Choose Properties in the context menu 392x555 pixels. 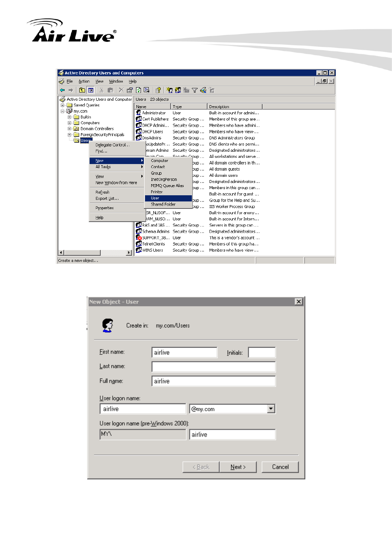117,208
